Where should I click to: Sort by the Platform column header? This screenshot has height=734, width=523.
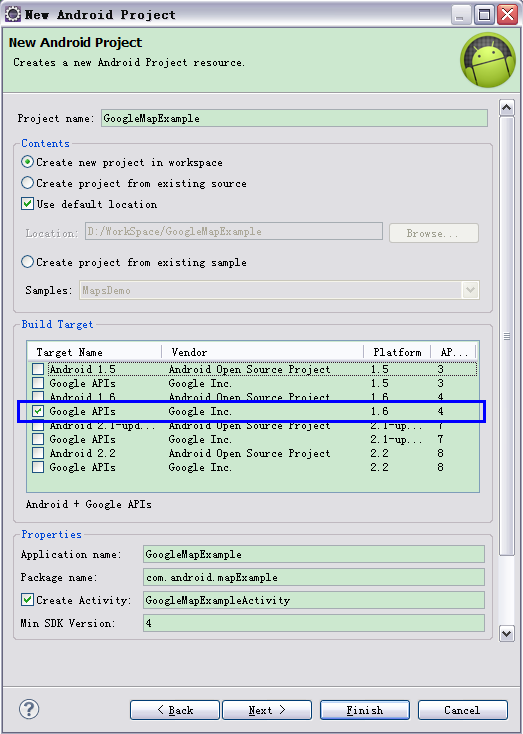(397, 352)
